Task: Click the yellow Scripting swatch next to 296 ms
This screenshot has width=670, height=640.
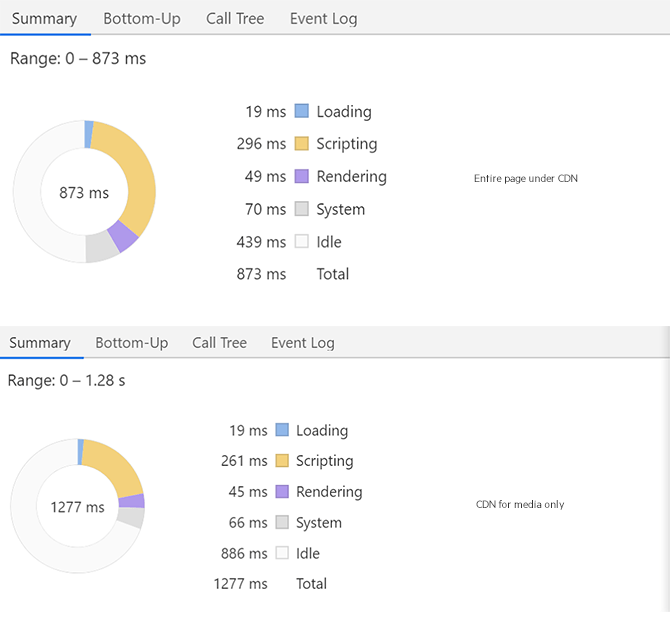Action: tap(302, 144)
